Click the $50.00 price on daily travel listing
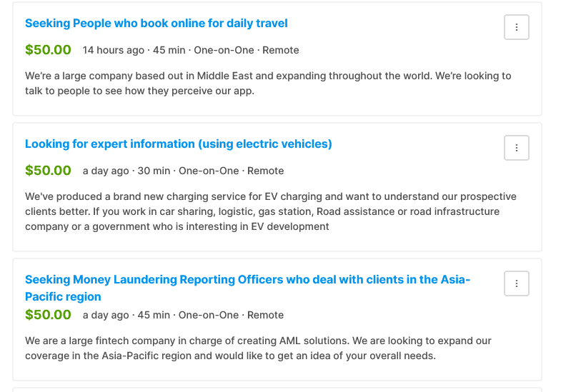The width and height of the screenshot is (581, 392). pos(48,50)
